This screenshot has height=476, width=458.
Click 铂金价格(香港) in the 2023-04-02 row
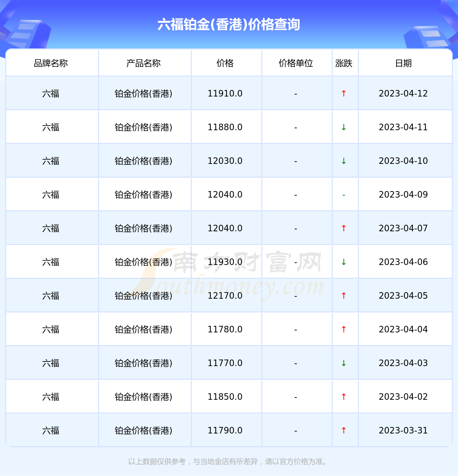pyautogui.click(x=143, y=397)
